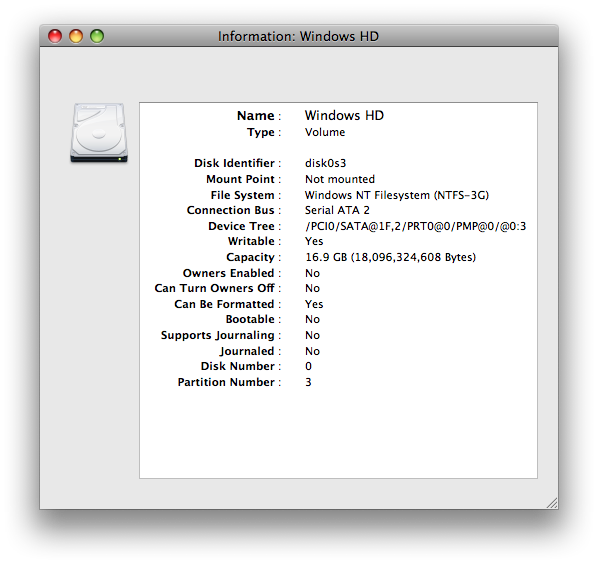Select 'Windows NT Filesystem (NTFS-3G)' text
598x564 pixels.
(x=397, y=195)
